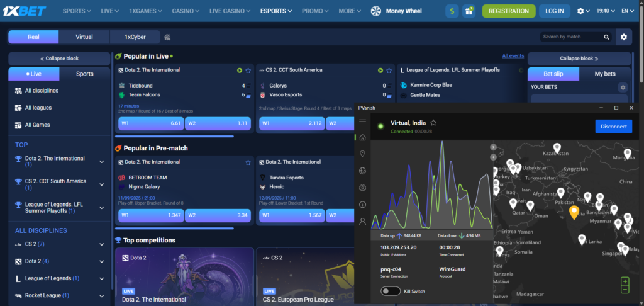Open the ESPORTS dropdown menu
Screen dimensions: 644x306
pyautogui.click(x=276, y=11)
